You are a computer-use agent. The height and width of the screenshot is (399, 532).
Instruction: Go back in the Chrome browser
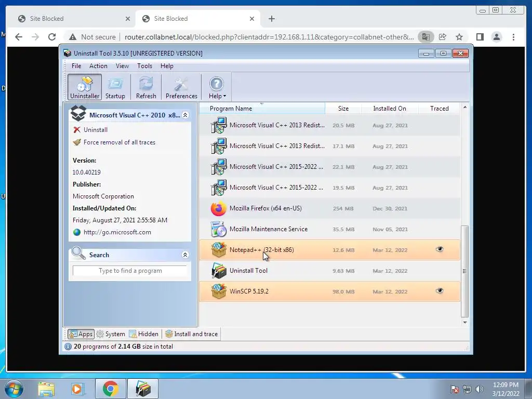19,37
